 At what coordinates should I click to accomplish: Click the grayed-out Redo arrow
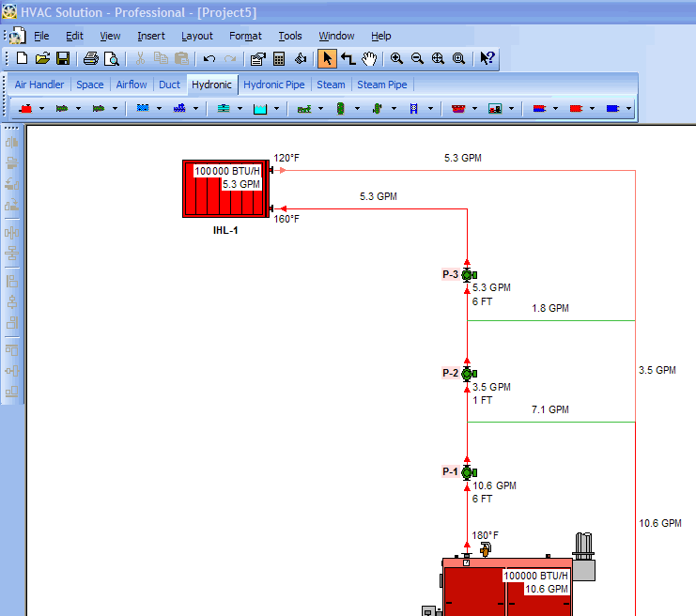pyautogui.click(x=230, y=58)
